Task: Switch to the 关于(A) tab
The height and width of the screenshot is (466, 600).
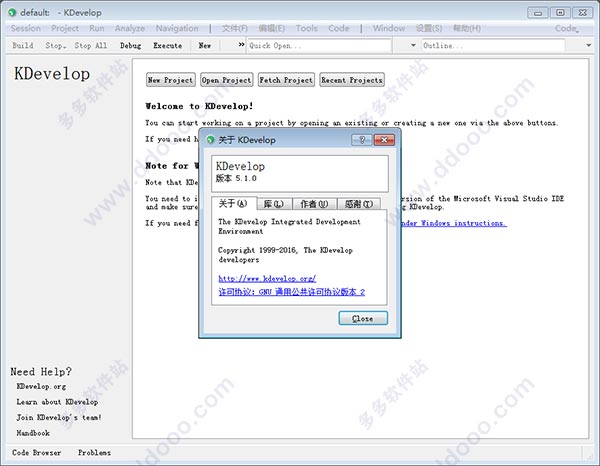Action: tap(233, 203)
